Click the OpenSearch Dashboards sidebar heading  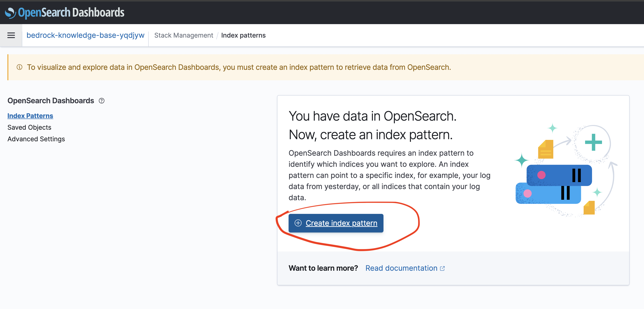click(51, 101)
